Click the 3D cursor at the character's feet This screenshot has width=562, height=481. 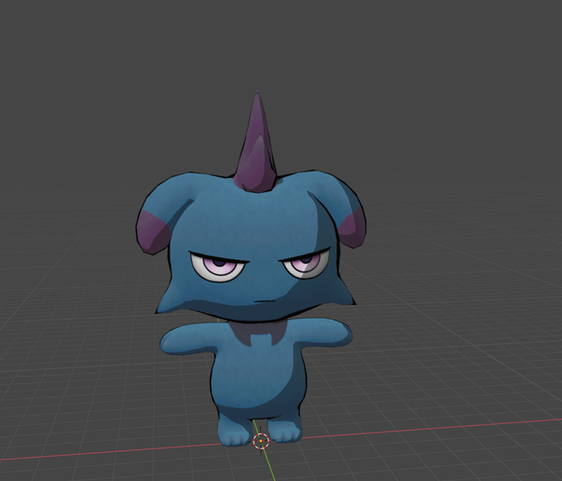click(261, 441)
